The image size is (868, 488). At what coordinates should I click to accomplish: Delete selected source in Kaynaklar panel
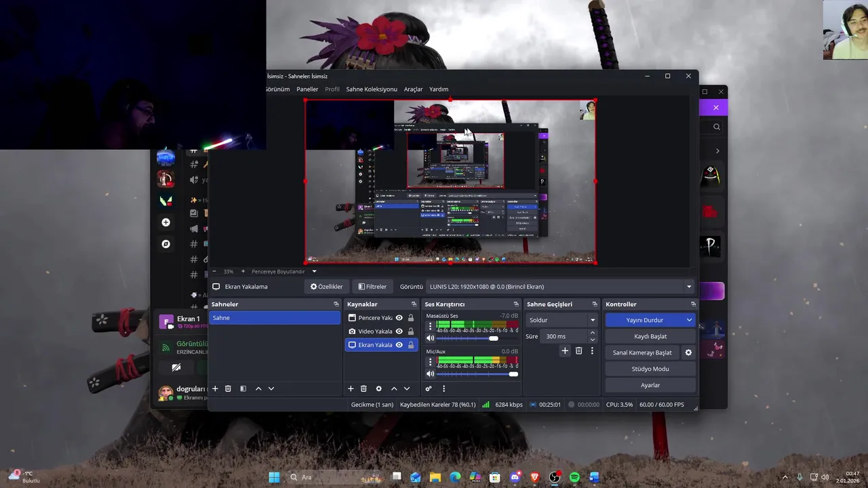click(x=363, y=388)
